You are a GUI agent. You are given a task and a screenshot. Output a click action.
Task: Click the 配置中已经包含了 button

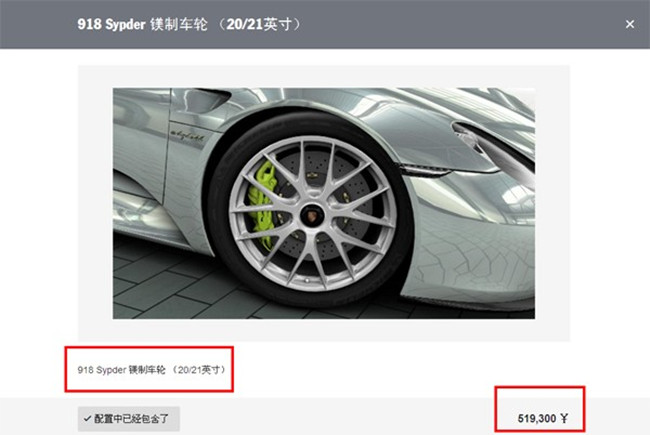coord(129,419)
